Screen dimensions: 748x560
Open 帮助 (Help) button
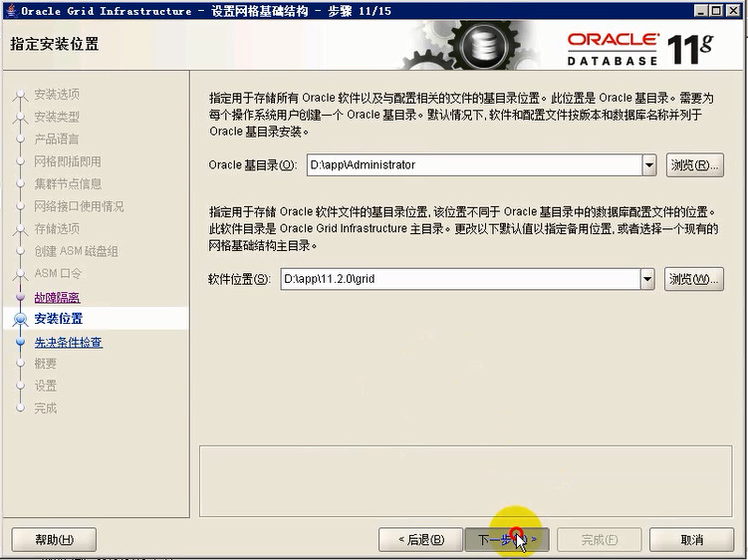54,539
